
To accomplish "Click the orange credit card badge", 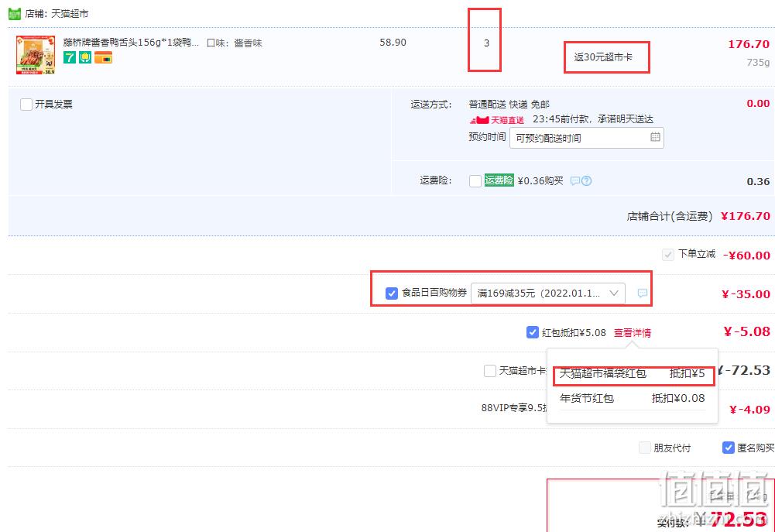I will [103, 57].
